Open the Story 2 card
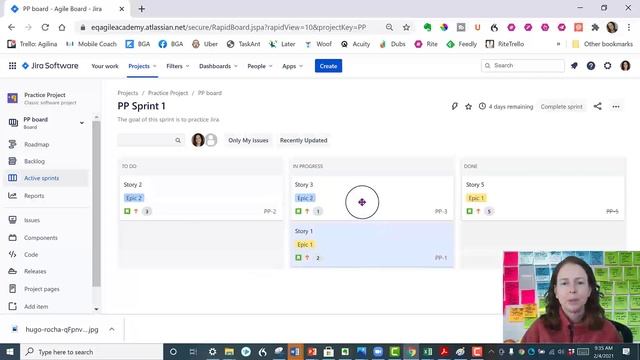The height and width of the screenshot is (360, 640). [x=200, y=198]
